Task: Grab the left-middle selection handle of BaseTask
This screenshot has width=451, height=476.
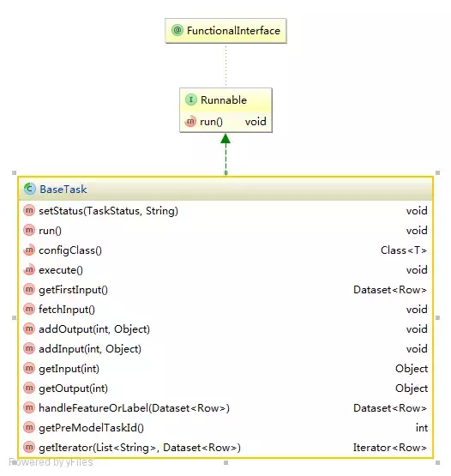Action: coord(14,317)
